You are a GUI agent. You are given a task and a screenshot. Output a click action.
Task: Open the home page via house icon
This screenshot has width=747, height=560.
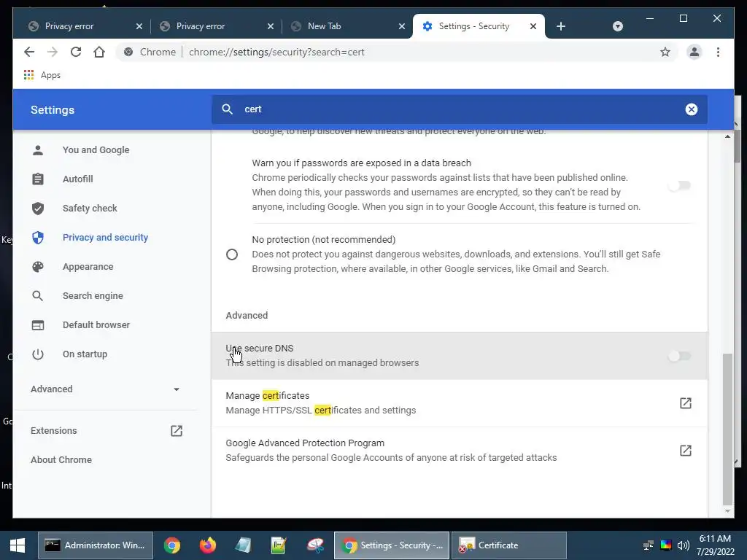tap(99, 52)
